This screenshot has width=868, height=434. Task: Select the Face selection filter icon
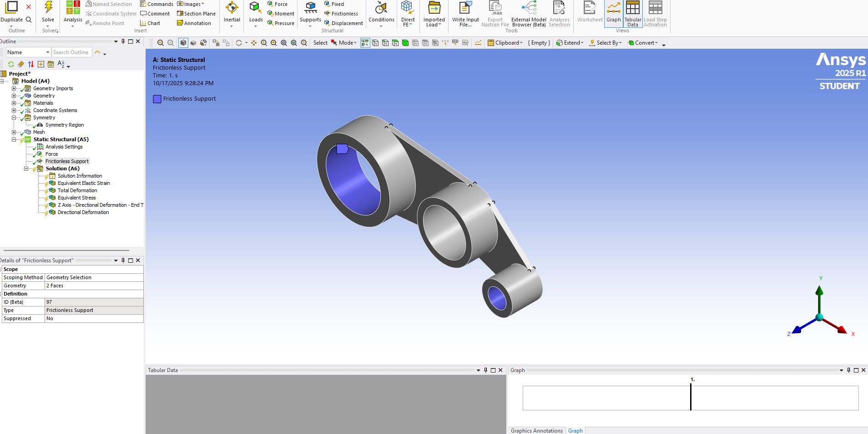point(395,43)
